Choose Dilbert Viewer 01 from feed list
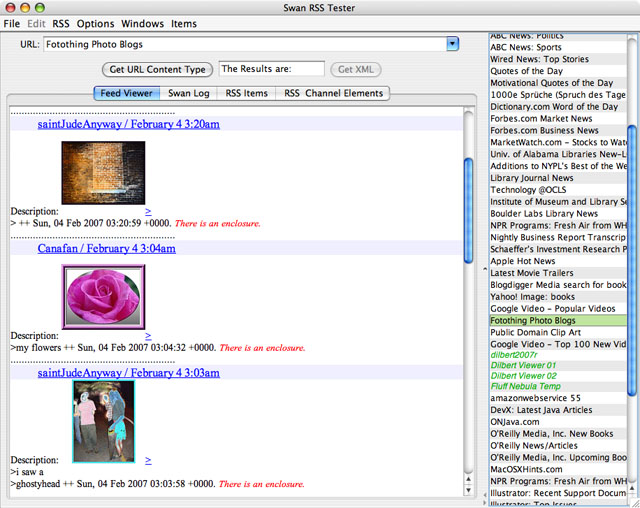This screenshot has width=640, height=508. click(523, 365)
